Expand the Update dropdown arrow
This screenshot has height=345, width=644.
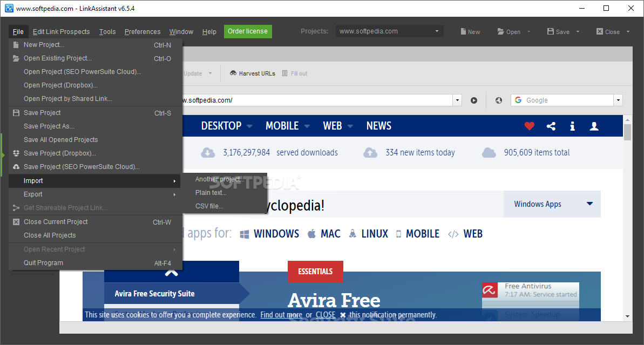coord(211,73)
